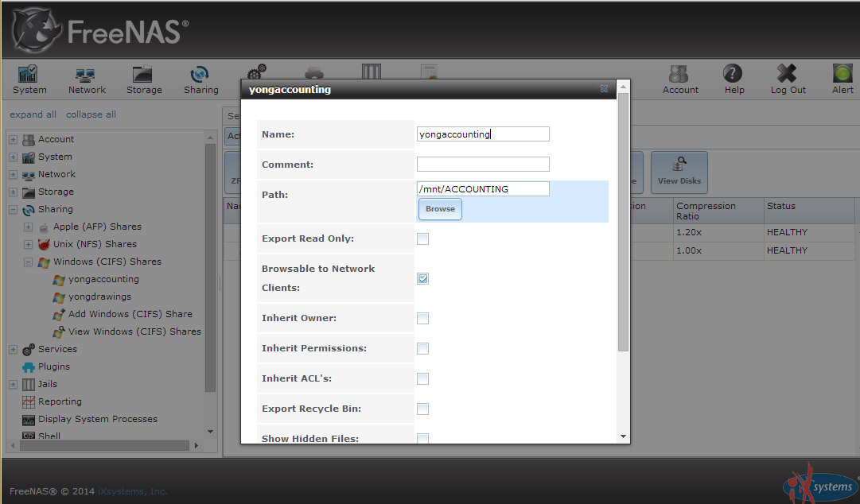The image size is (860, 504).
Task: Click the Path input field
Action: (x=483, y=189)
